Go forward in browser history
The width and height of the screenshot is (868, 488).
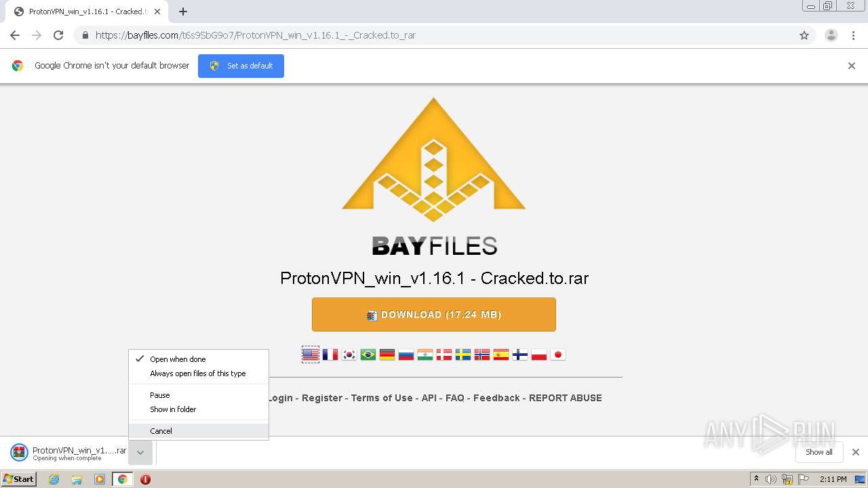37,35
